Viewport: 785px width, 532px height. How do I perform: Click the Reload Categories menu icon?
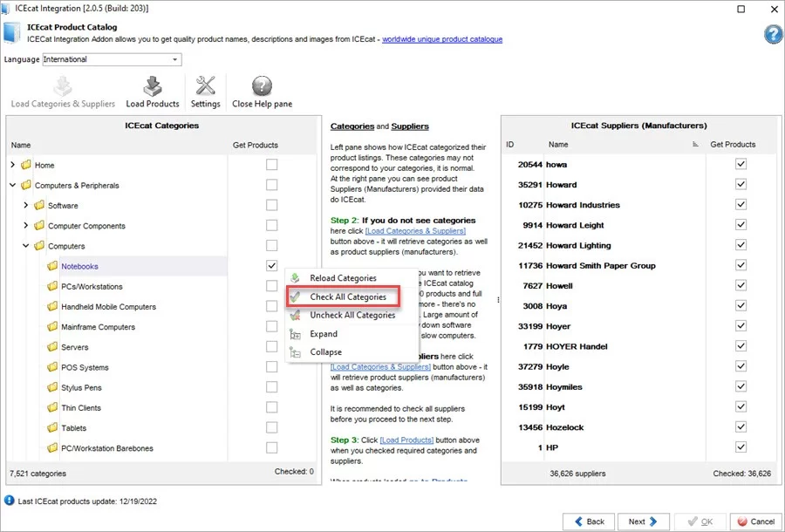296,278
